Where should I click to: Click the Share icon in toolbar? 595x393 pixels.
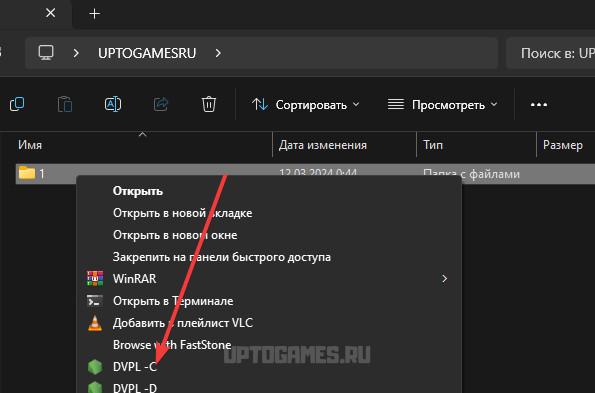(161, 104)
